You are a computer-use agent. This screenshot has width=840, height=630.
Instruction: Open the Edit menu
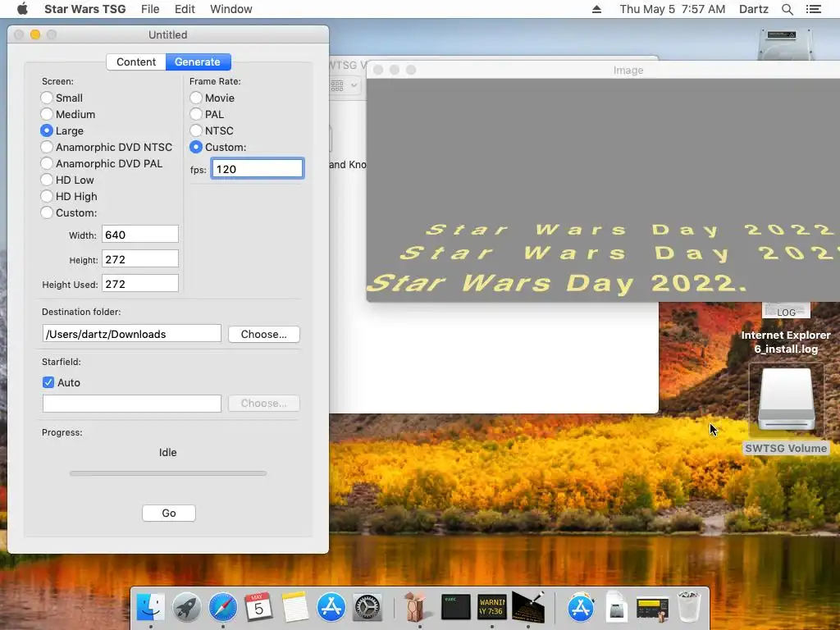click(185, 9)
